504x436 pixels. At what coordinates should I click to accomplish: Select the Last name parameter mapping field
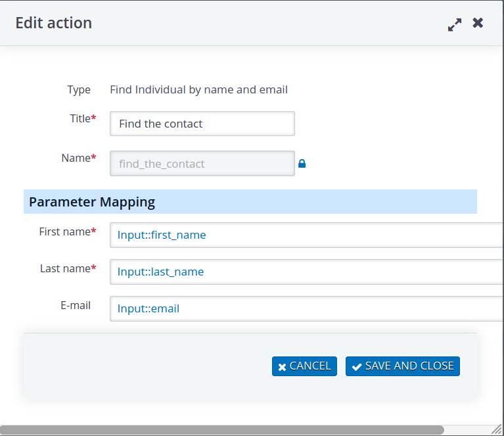307,272
